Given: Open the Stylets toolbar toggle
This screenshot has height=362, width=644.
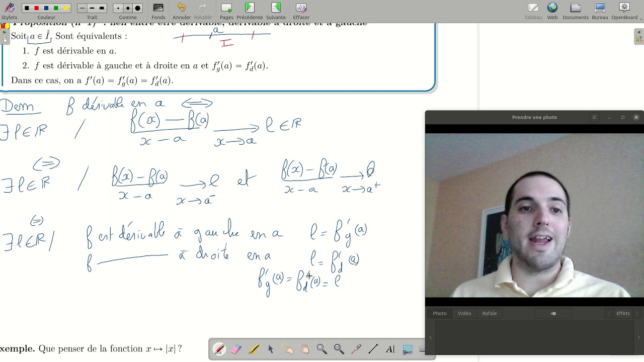Looking at the screenshot, I should pyautogui.click(x=9, y=11).
